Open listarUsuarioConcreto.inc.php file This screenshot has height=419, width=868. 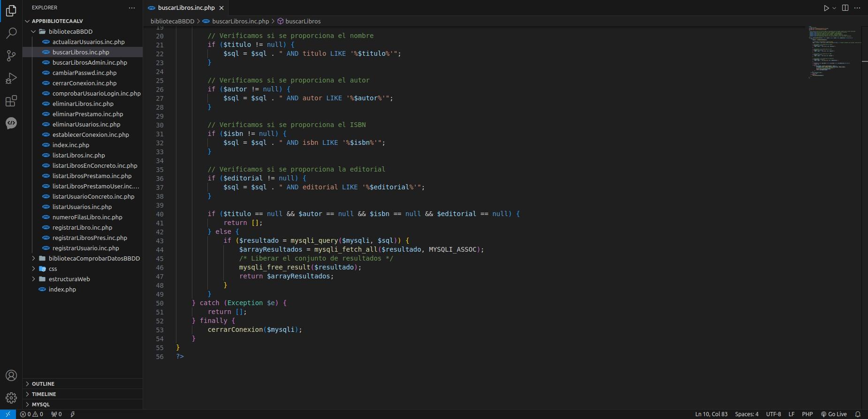click(83, 196)
